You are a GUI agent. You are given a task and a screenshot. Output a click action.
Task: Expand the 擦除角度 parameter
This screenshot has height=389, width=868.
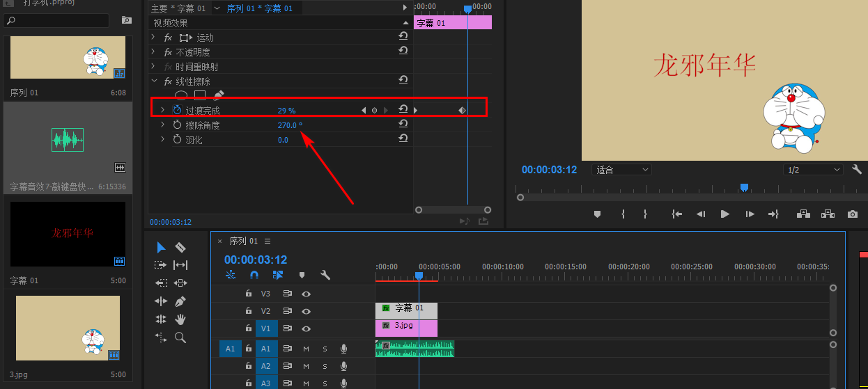pos(163,125)
